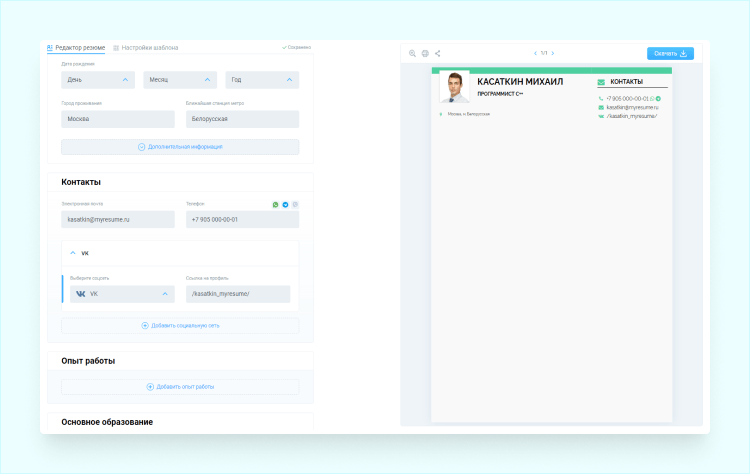Click the envelope icon beside КОНТАКТЫ heading
The image size is (750, 474).
pos(601,82)
